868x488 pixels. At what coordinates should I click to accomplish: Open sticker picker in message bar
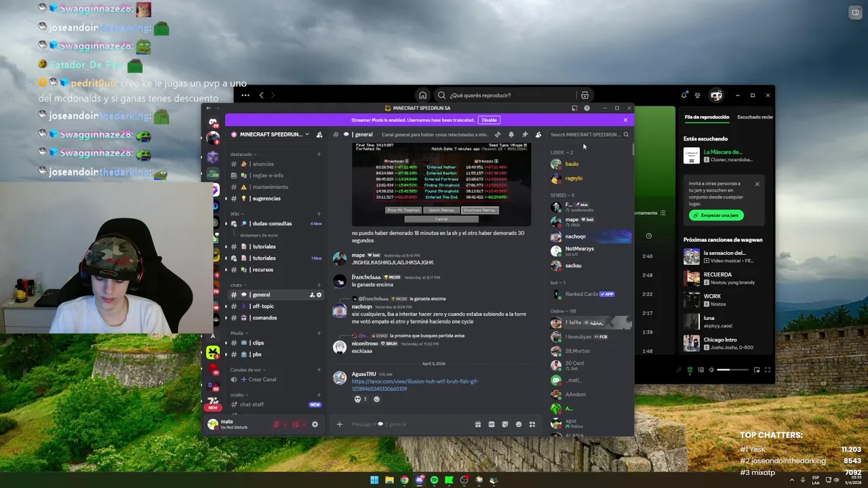click(x=505, y=424)
